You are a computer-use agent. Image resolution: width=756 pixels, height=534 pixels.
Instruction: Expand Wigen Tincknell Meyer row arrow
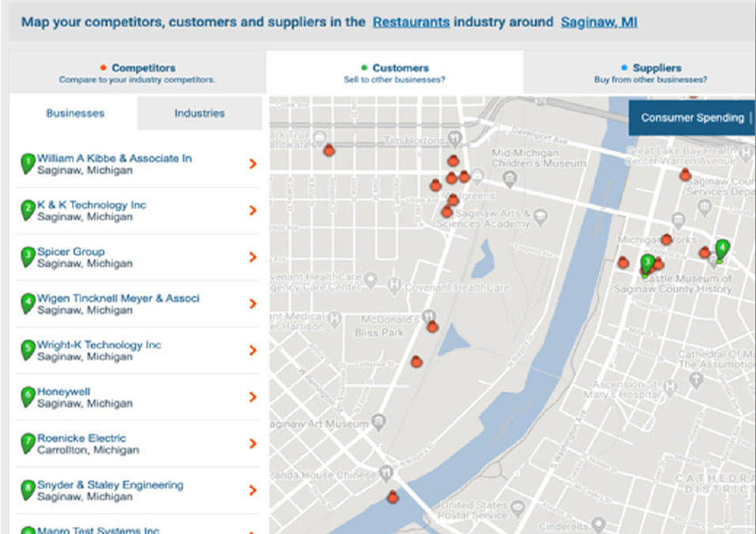click(x=252, y=304)
